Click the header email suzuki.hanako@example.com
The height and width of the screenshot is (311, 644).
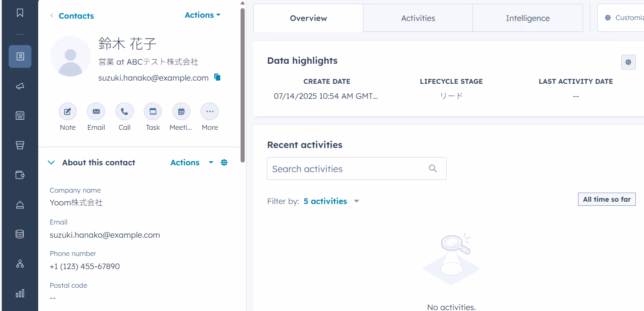coord(153,78)
